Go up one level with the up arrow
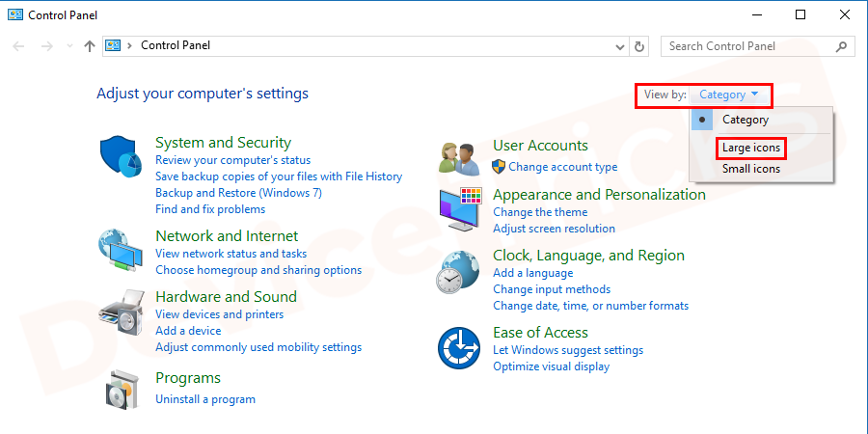This screenshot has width=868, height=434. pyautogui.click(x=89, y=46)
